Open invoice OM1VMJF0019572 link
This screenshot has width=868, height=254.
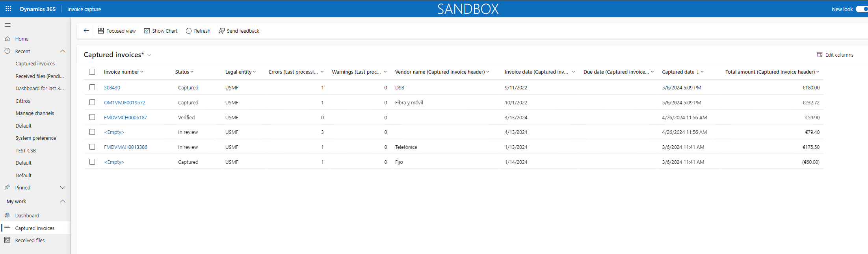[125, 102]
